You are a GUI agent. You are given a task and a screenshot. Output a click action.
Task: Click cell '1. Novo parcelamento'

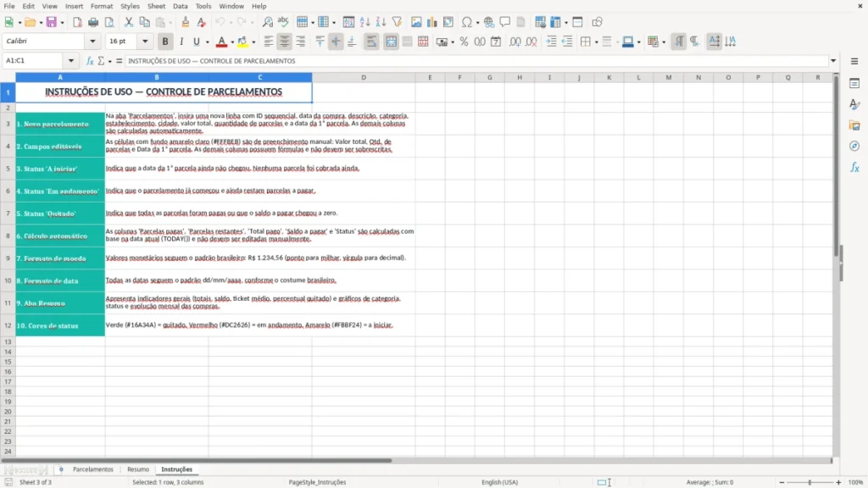pos(60,124)
